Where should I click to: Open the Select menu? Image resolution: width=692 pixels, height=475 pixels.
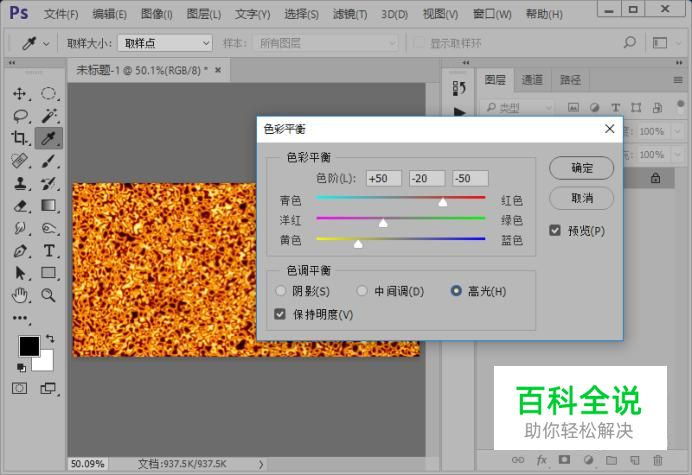click(301, 14)
